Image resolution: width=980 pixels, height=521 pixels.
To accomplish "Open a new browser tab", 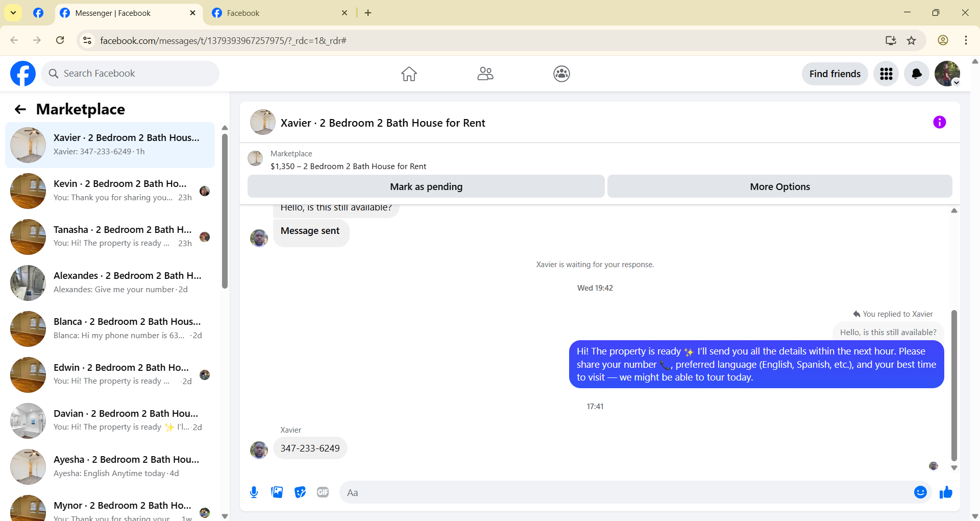I will (x=368, y=13).
